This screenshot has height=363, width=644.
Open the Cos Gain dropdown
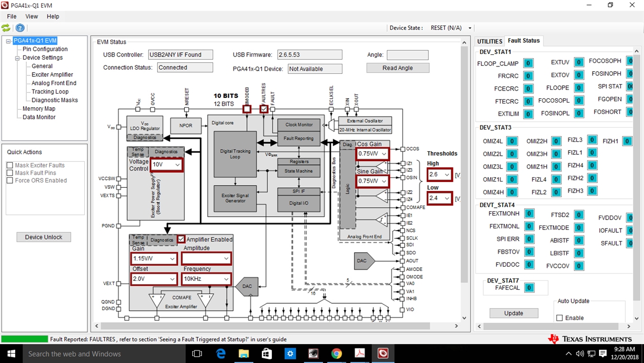372,154
